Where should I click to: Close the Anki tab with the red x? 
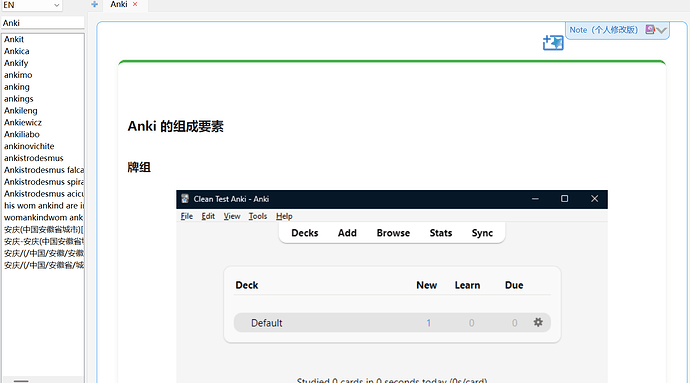tap(135, 4)
